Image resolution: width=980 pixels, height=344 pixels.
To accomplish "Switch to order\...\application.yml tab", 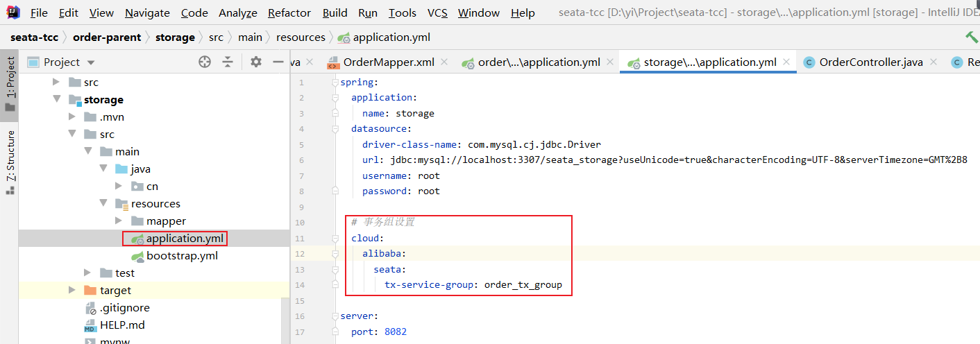I will [x=531, y=62].
